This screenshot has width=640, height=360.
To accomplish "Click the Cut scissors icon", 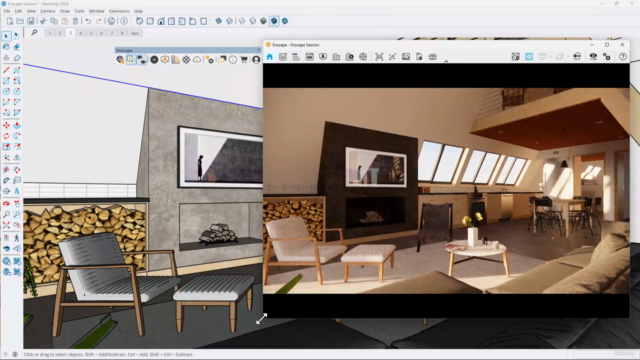I will tap(43, 21).
